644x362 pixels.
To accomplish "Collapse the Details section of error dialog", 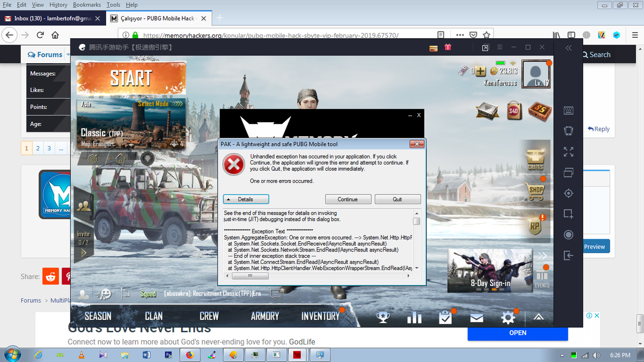I will tap(246, 199).
